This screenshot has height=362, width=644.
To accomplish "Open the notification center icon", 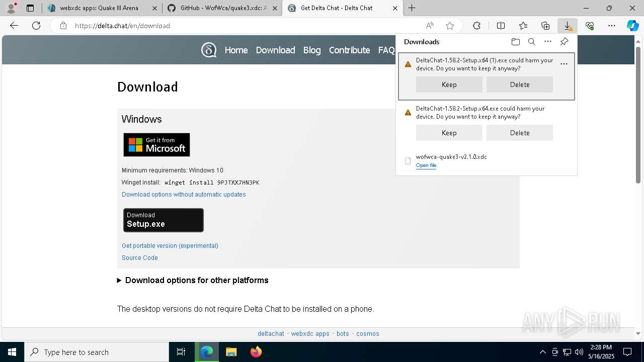I will [627, 352].
